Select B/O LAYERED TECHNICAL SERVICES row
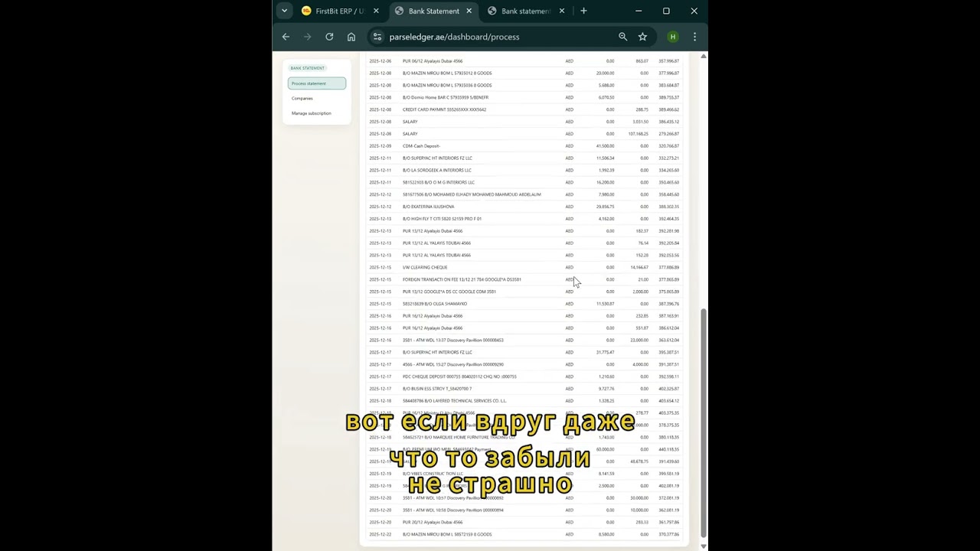 pyautogui.click(x=524, y=400)
